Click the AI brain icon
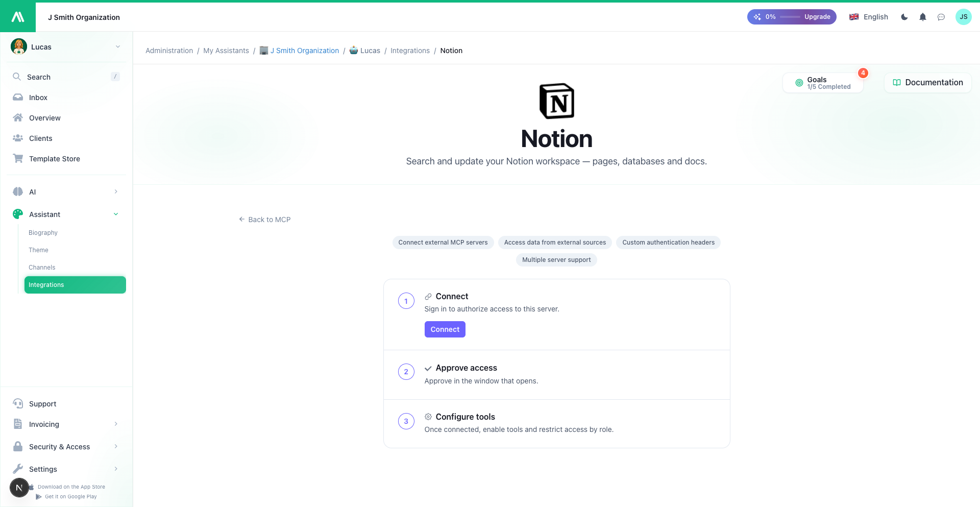Image resolution: width=980 pixels, height=507 pixels. [18, 191]
